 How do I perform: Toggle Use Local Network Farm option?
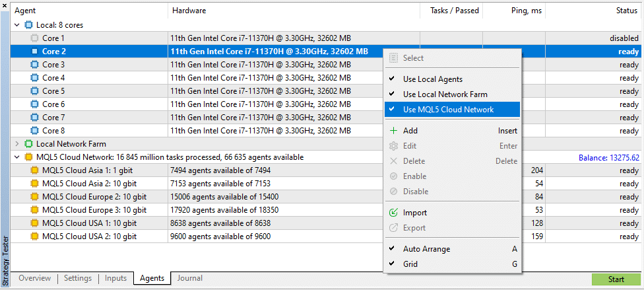pyautogui.click(x=445, y=94)
